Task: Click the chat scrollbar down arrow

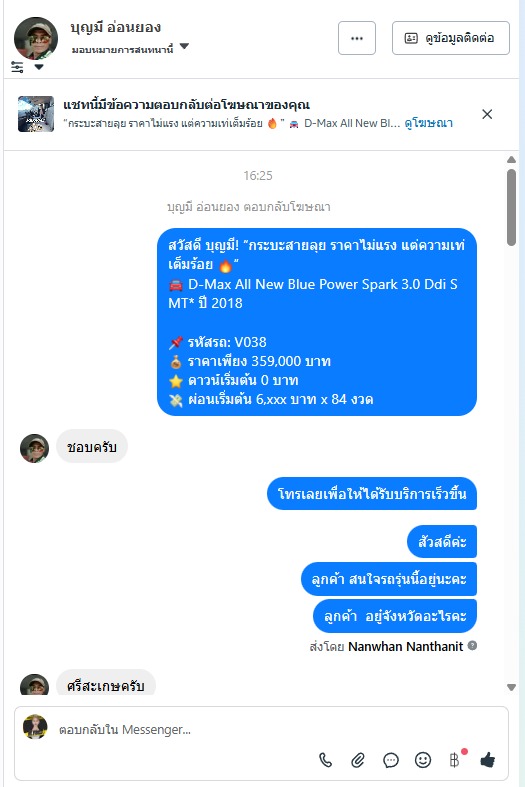Action: (511, 687)
